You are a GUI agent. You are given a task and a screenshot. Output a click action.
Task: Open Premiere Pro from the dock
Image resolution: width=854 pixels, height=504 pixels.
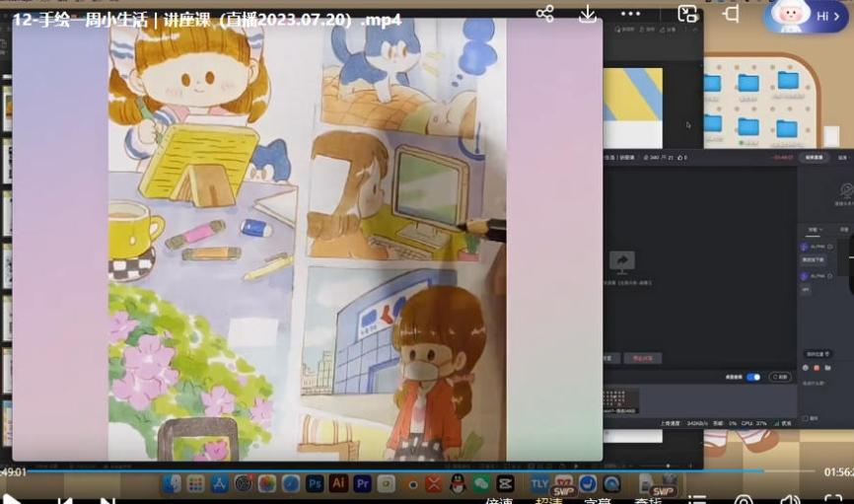tap(362, 483)
